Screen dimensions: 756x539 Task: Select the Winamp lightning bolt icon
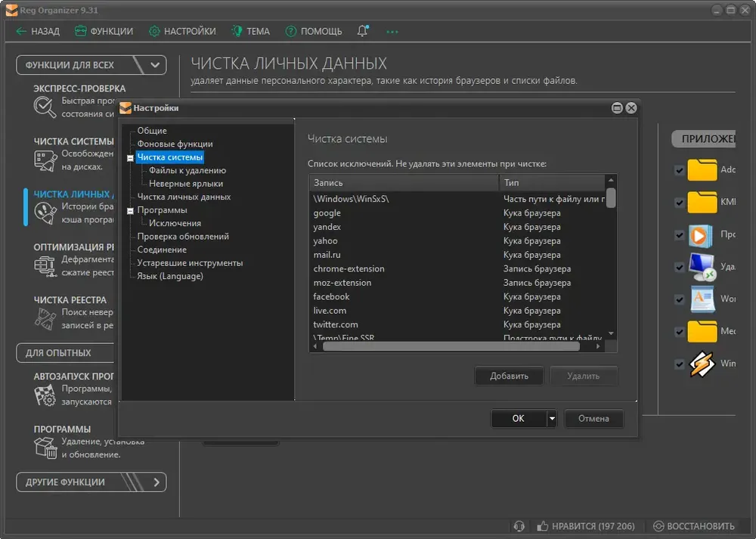702,364
